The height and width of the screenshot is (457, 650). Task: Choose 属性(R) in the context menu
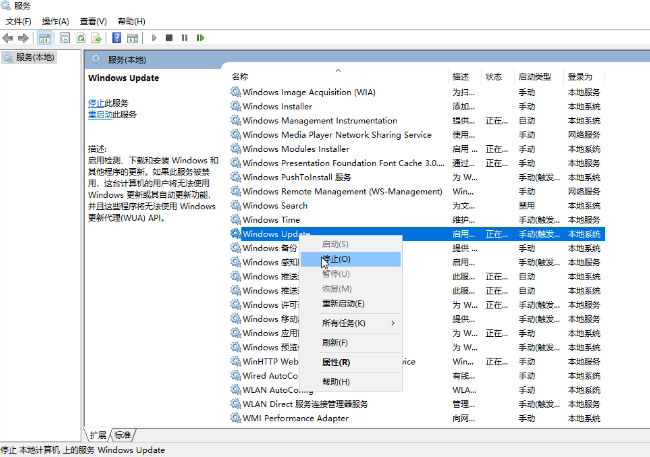pyautogui.click(x=351, y=362)
